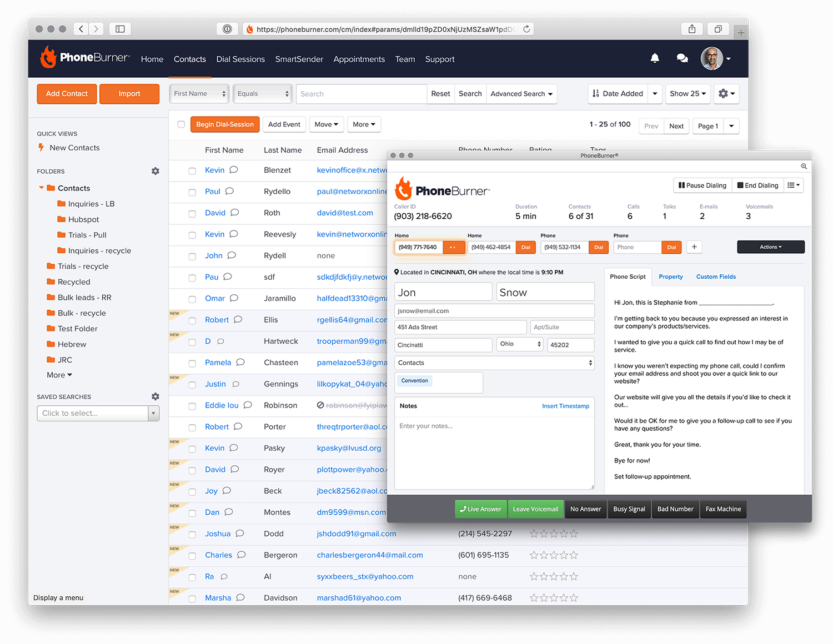Click Begin Dial-Session
The image size is (833, 644).
pos(225,124)
